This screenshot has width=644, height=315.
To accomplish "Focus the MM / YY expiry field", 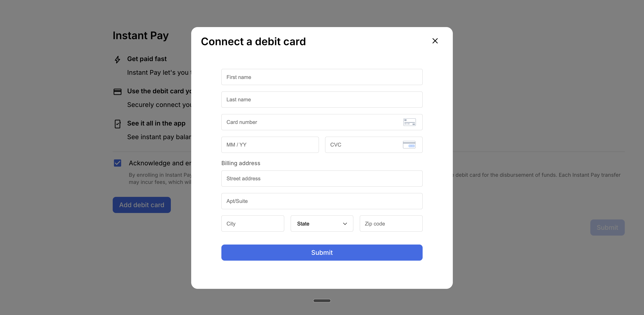I will (x=270, y=145).
